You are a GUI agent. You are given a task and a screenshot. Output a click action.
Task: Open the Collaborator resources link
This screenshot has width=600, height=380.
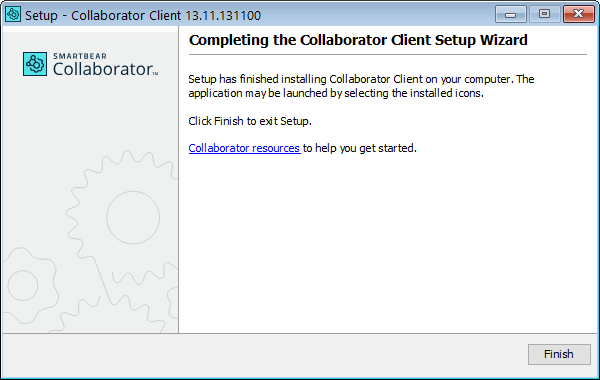(244, 148)
